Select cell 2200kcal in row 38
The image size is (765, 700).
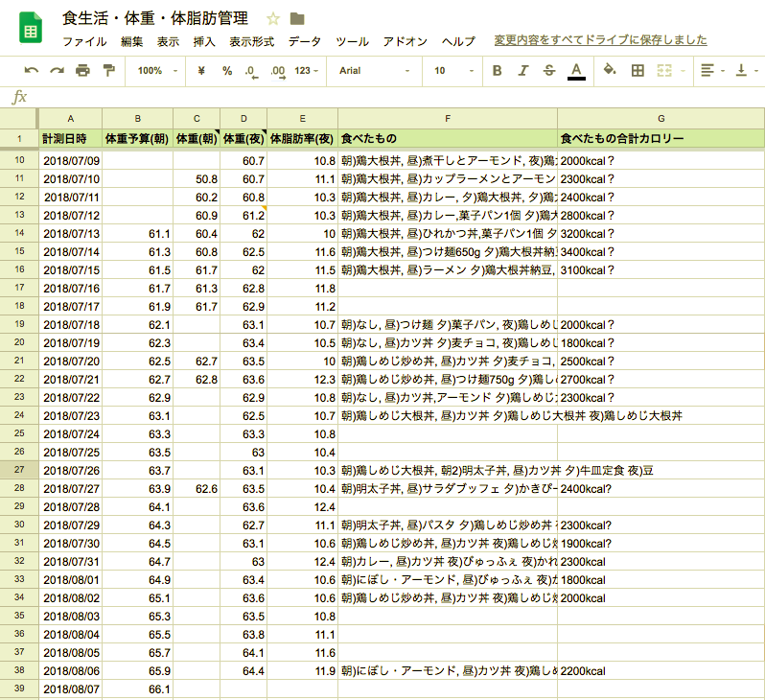coord(661,671)
